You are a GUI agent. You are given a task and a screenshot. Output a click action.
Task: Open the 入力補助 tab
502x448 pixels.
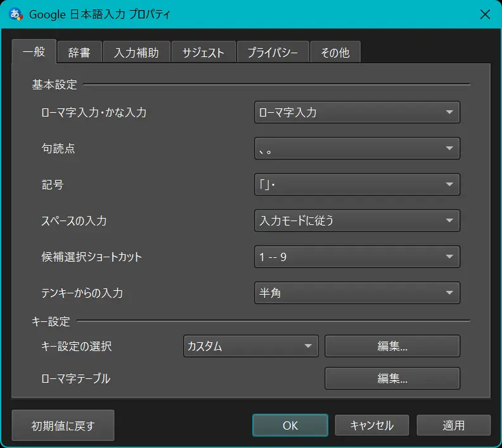point(136,52)
